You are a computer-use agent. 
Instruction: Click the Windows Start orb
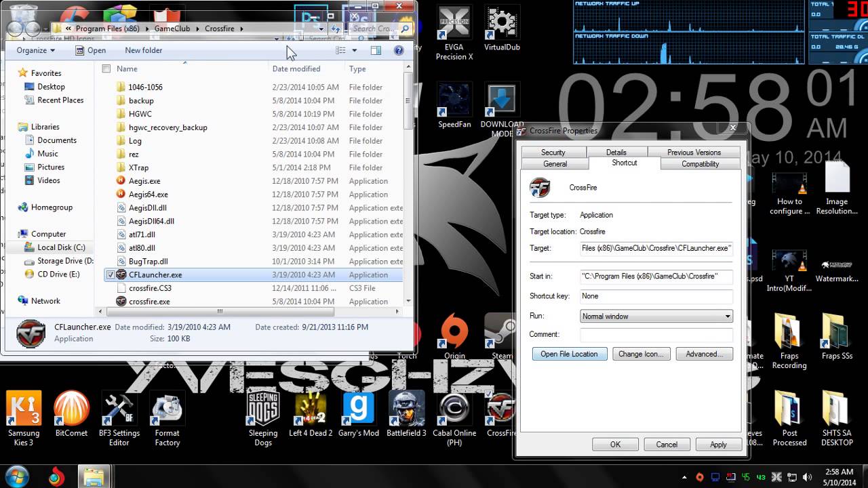click(x=17, y=475)
